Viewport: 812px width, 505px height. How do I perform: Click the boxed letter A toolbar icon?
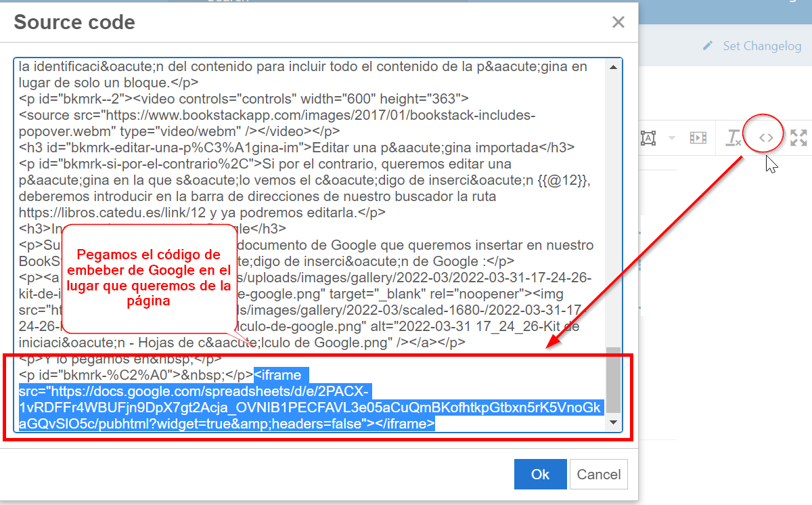pos(648,138)
